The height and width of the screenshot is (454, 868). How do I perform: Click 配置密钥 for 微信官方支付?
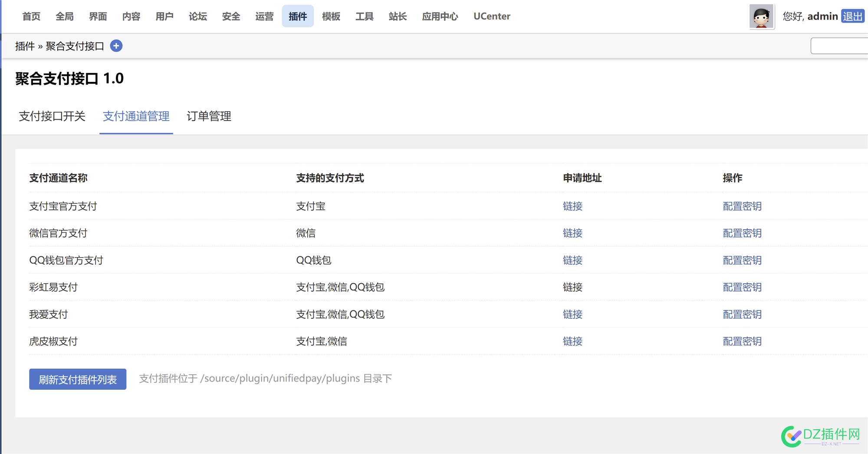click(742, 233)
